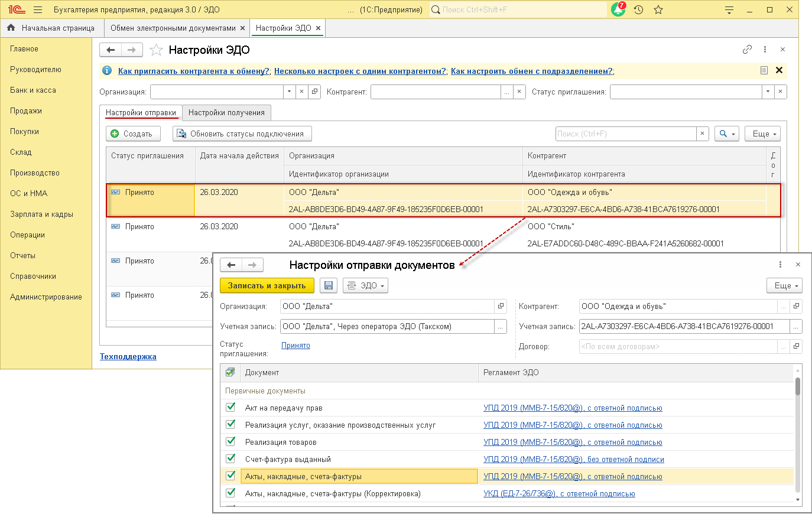Open Администрирование section in sidebar
This screenshot has width=812, height=514.
[x=46, y=297]
